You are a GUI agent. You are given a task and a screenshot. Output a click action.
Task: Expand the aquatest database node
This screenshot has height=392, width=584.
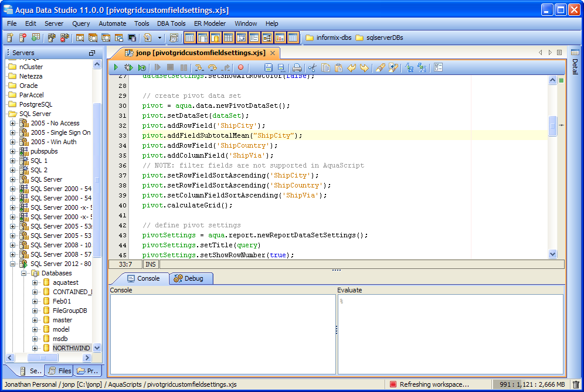pos(35,282)
